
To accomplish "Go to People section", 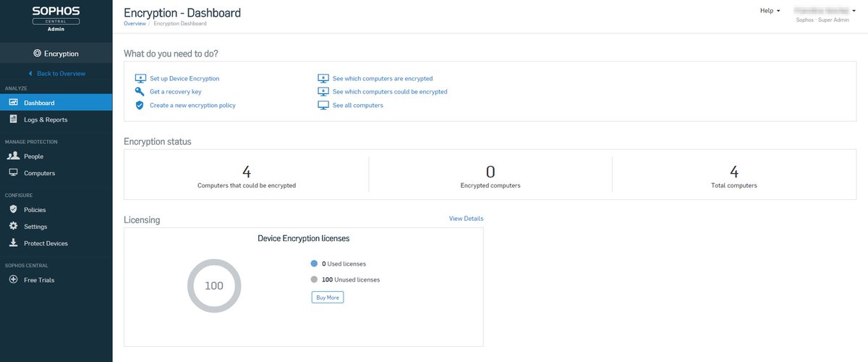I will 56,156.
